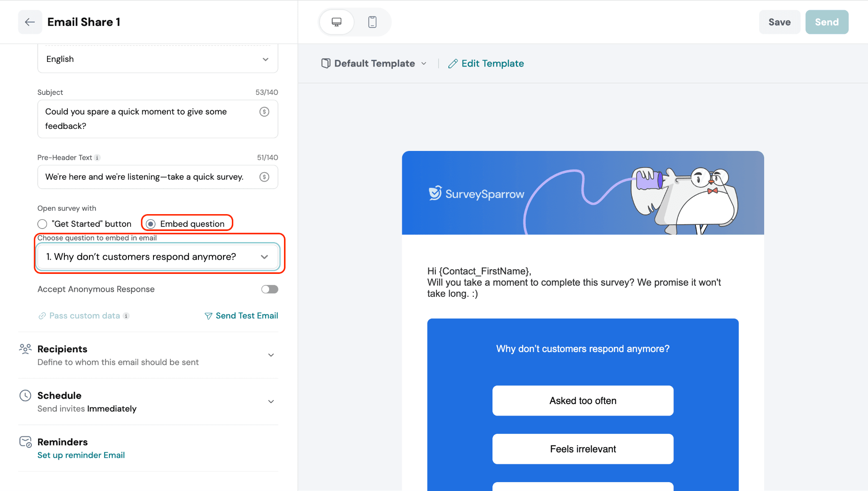Expand the Schedule section

(x=271, y=402)
